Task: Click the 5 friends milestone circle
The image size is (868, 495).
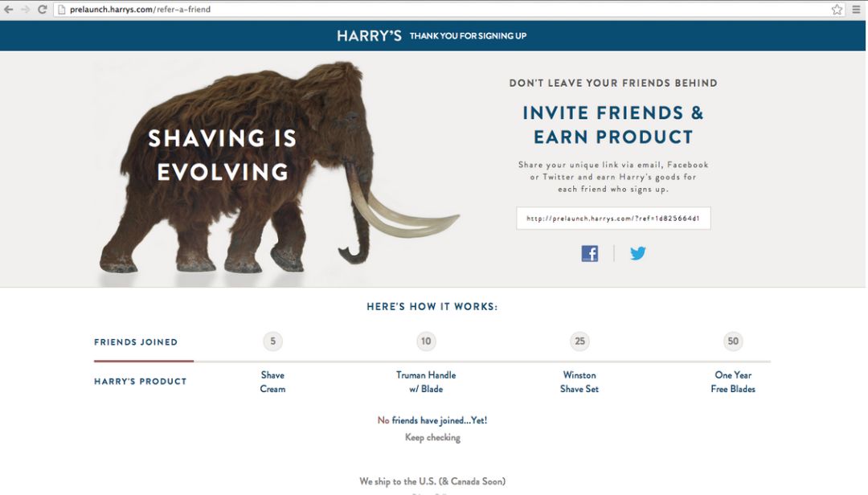Action: pyautogui.click(x=273, y=341)
